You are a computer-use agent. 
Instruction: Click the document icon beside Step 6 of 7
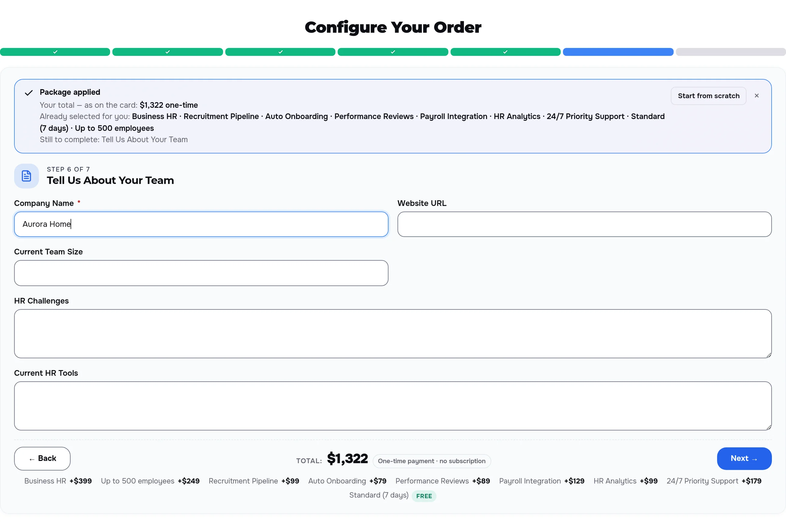coord(26,176)
